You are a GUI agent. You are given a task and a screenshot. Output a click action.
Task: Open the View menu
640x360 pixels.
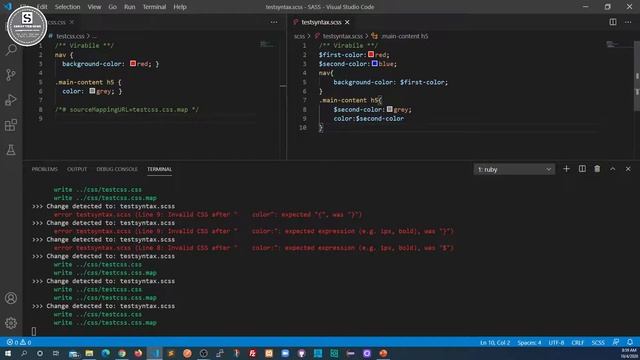pos(94,7)
